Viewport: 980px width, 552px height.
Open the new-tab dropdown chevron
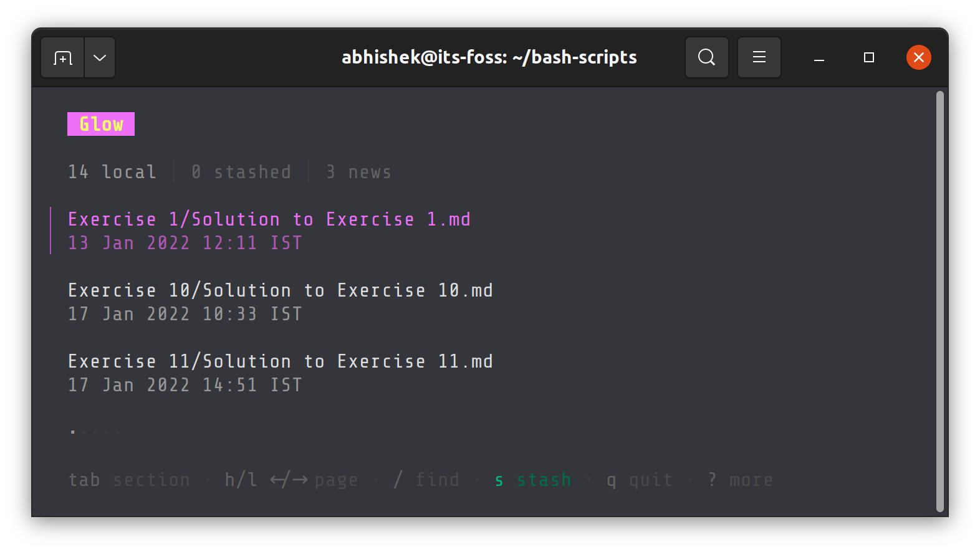[x=99, y=57]
